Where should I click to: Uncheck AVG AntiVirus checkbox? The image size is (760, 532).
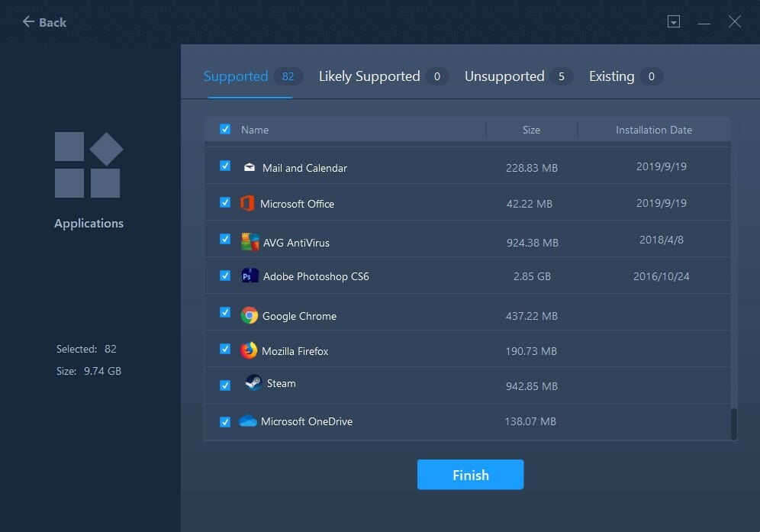tap(225, 239)
